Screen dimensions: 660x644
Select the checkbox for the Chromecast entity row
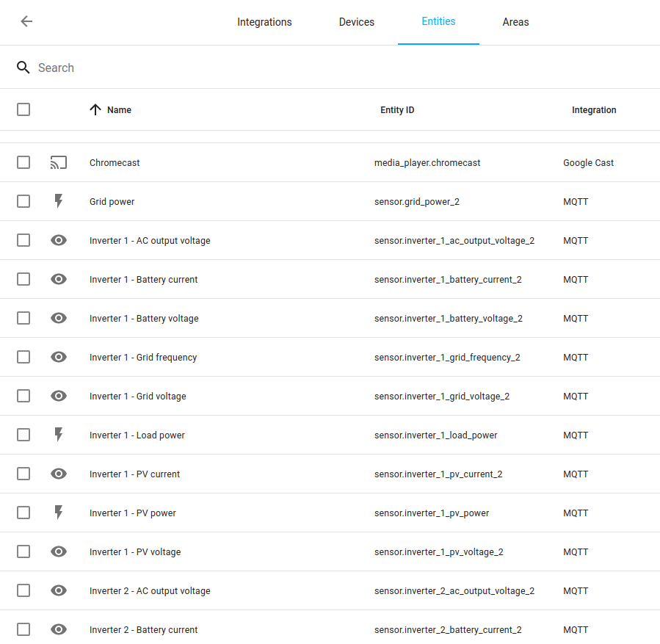tap(23, 162)
